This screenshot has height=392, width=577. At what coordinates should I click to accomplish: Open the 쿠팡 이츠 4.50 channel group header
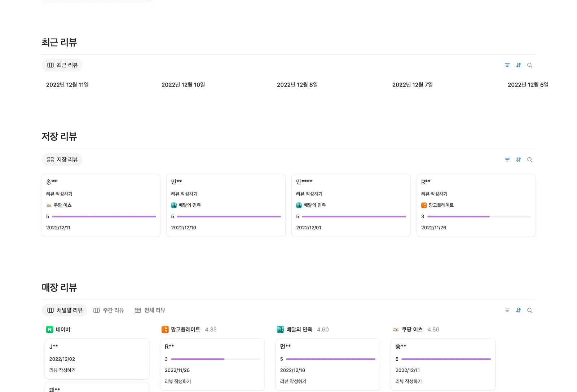pyautogui.click(x=416, y=330)
